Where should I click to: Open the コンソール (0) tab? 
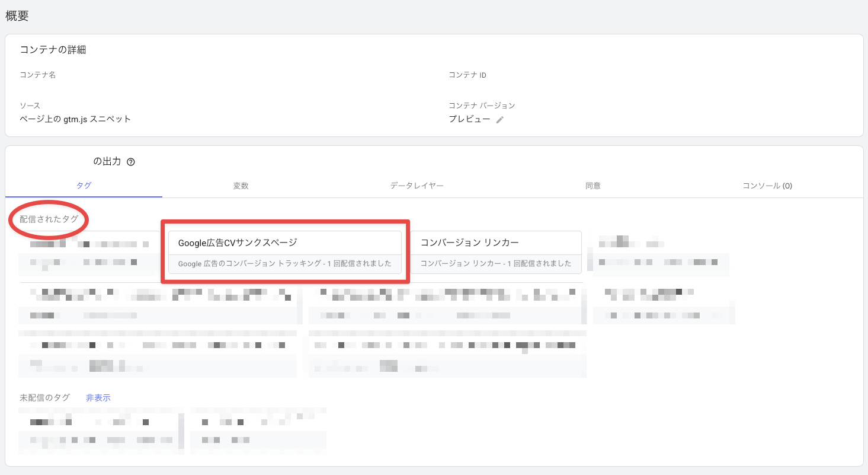(x=767, y=186)
